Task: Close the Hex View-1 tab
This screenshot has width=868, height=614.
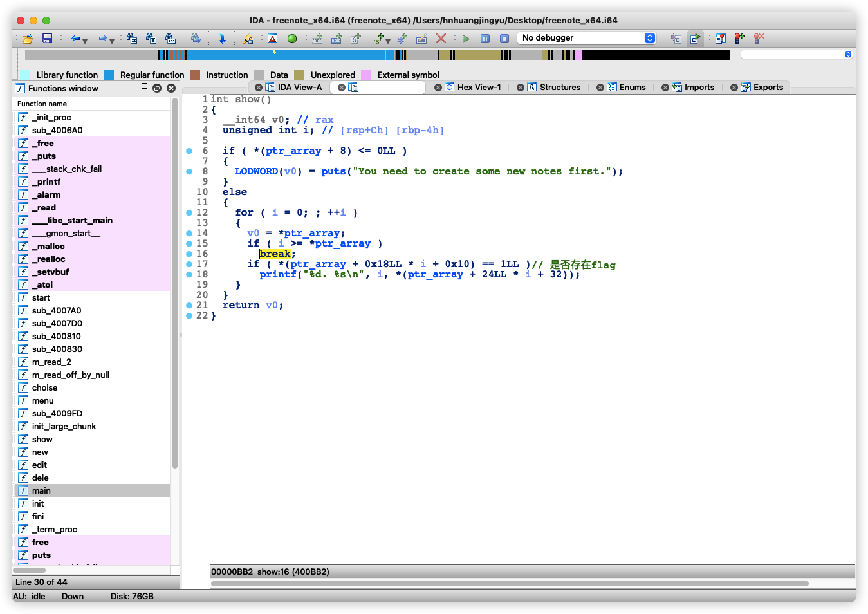Action: (x=438, y=88)
